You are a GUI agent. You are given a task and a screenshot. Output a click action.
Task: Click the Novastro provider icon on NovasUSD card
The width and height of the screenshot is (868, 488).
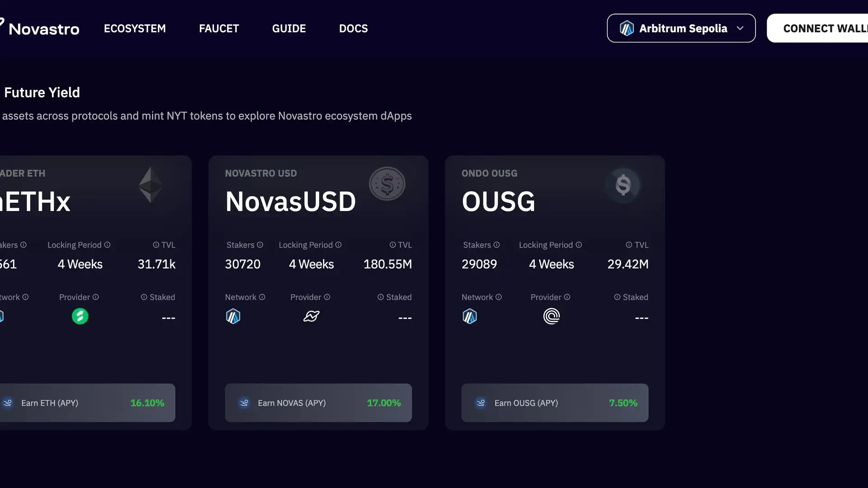pyautogui.click(x=311, y=316)
